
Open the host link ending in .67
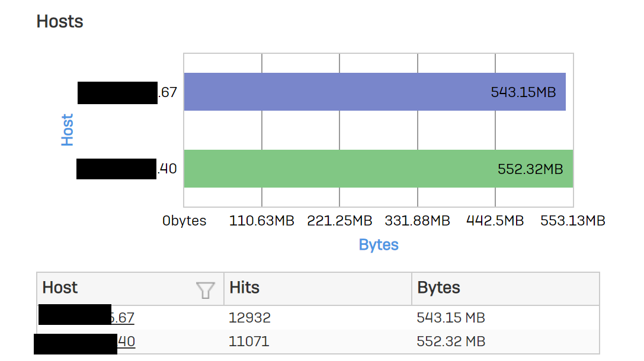point(123,318)
